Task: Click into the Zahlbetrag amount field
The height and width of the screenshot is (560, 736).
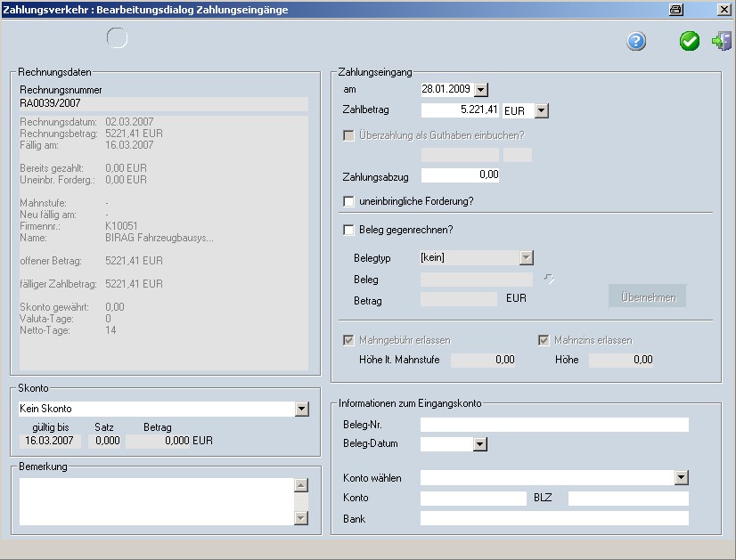Action: click(460, 111)
